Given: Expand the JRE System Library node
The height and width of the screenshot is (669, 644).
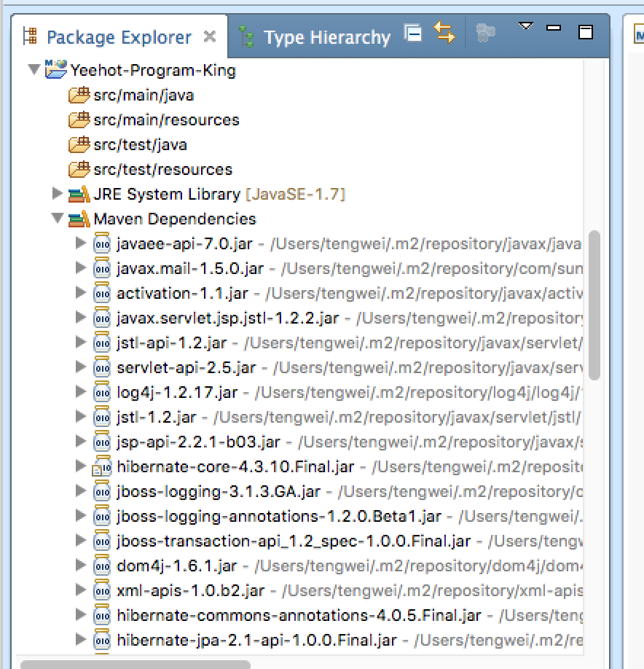Looking at the screenshot, I should click(x=57, y=194).
